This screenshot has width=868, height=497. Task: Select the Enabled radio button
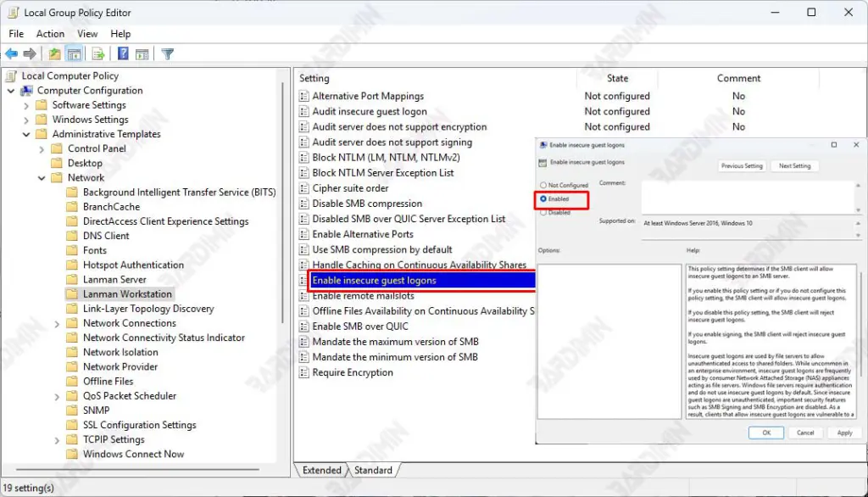(543, 199)
